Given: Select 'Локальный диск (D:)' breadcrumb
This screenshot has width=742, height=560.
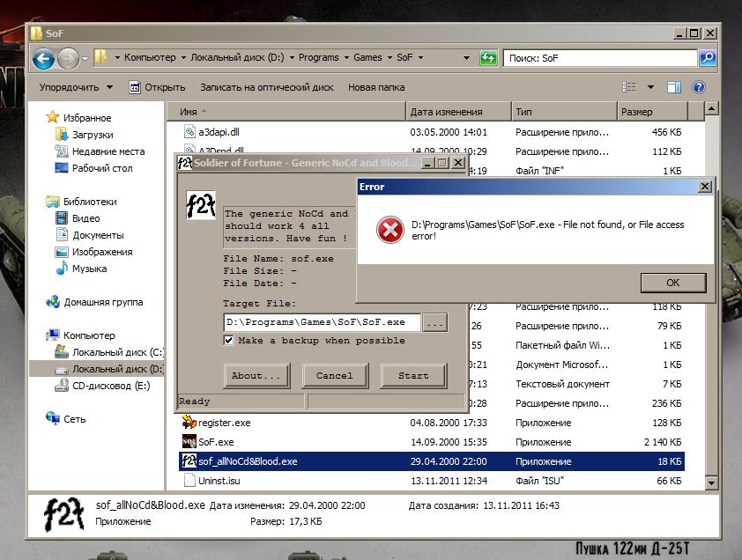Looking at the screenshot, I should coord(237,57).
